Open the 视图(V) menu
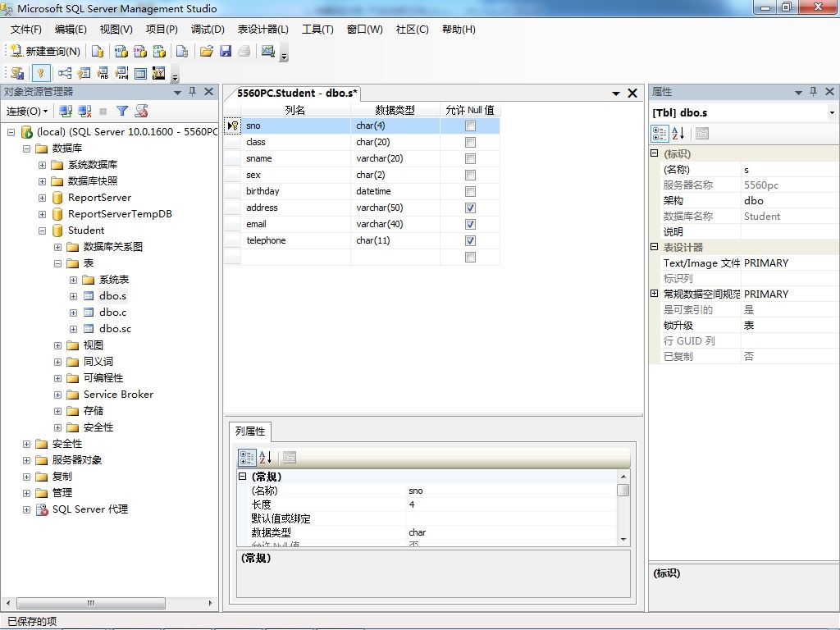840x630 pixels. pos(116,30)
